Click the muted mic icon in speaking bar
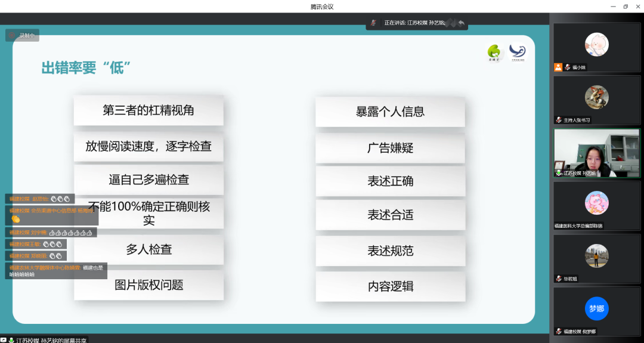Image resolution: width=644 pixels, height=343 pixels. click(374, 23)
